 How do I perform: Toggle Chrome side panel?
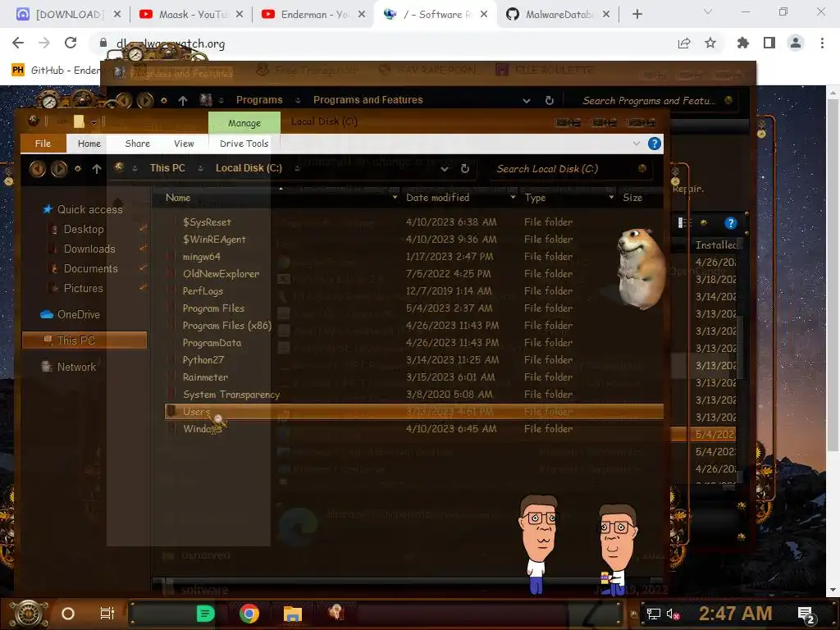click(x=769, y=43)
